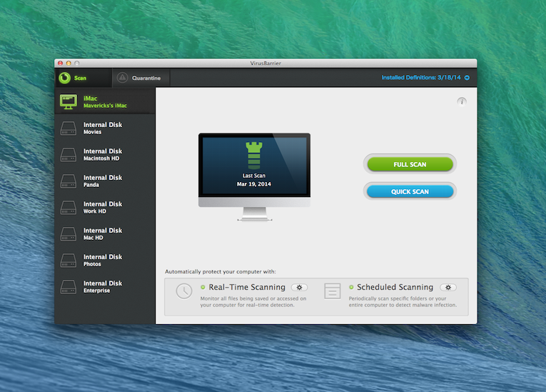546x392 pixels.
Task: Choose Internal Disk Panda text
Action: click(103, 181)
